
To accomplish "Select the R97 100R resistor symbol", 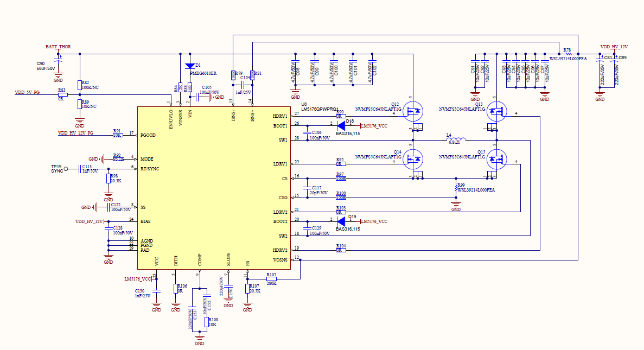I will pos(341,179).
